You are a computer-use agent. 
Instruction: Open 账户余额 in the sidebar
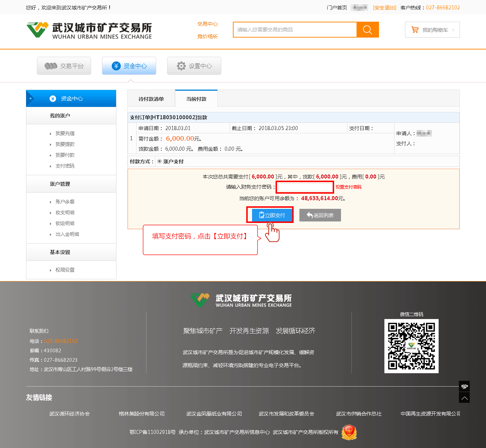(65, 202)
